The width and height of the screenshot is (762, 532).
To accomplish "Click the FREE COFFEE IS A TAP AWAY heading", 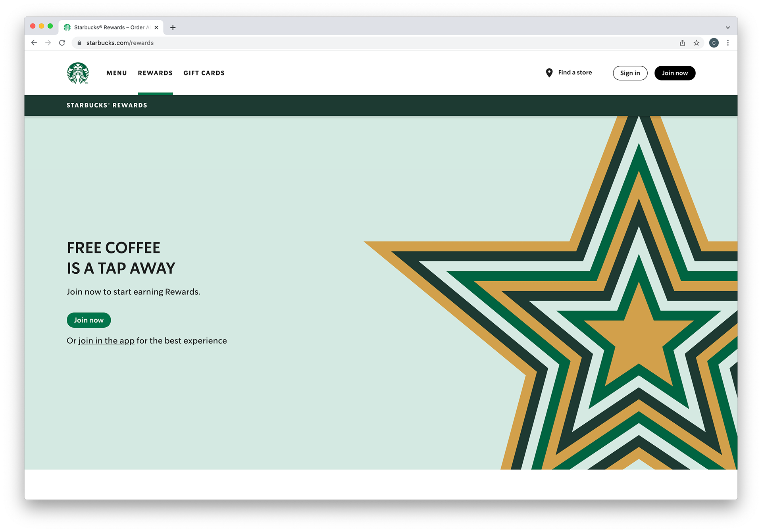I will (x=121, y=258).
